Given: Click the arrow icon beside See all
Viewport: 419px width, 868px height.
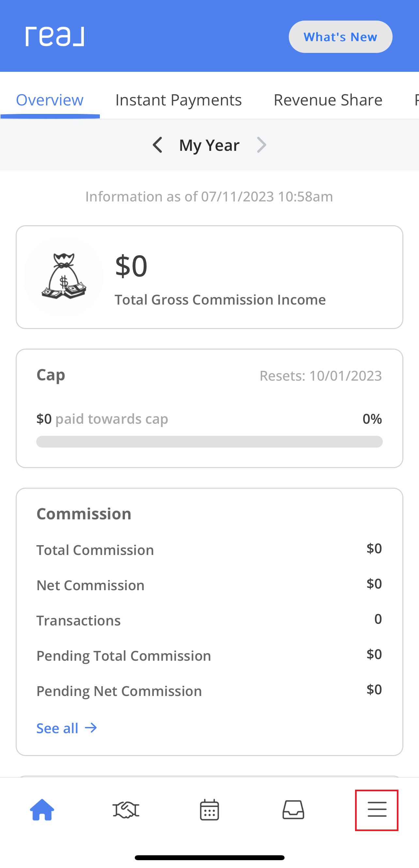Looking at the screenshot, I should [x=91, y=728].
